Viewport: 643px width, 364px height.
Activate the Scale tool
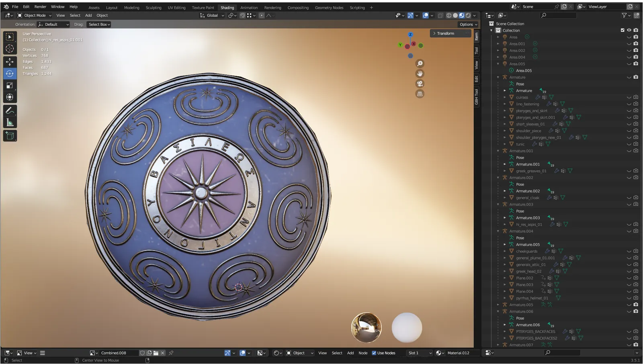[10, 85]
